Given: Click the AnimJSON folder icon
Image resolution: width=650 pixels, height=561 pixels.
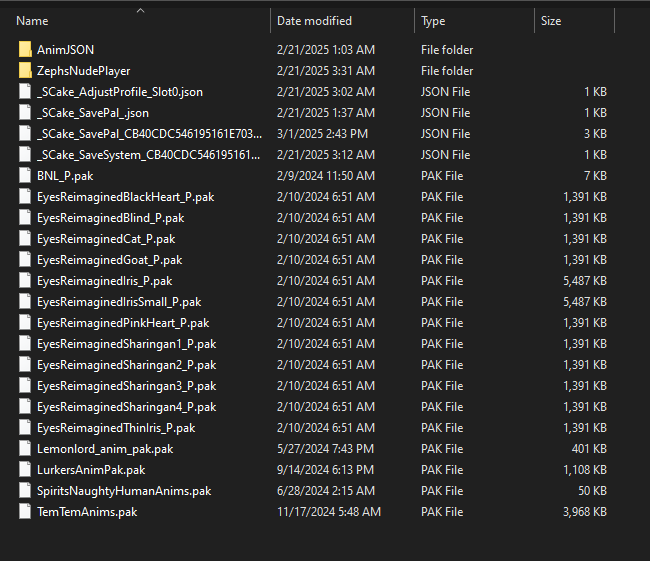Looking at the screenshot, I should click(25, 50).
